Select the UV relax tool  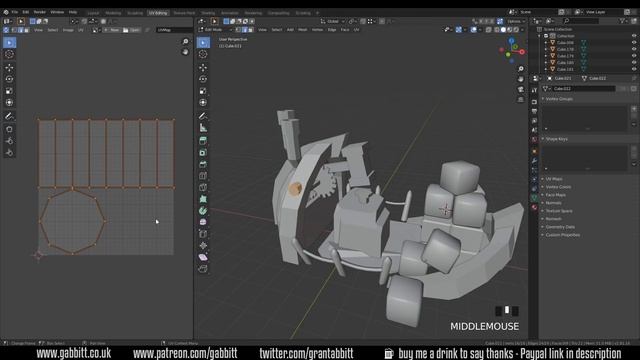point(9,141)
